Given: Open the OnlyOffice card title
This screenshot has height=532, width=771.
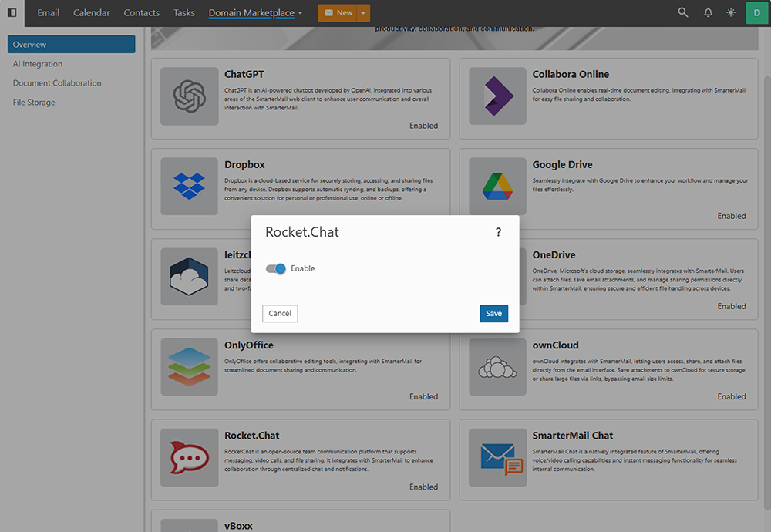Looking at the screenshot, I should [x=249, y=345].
